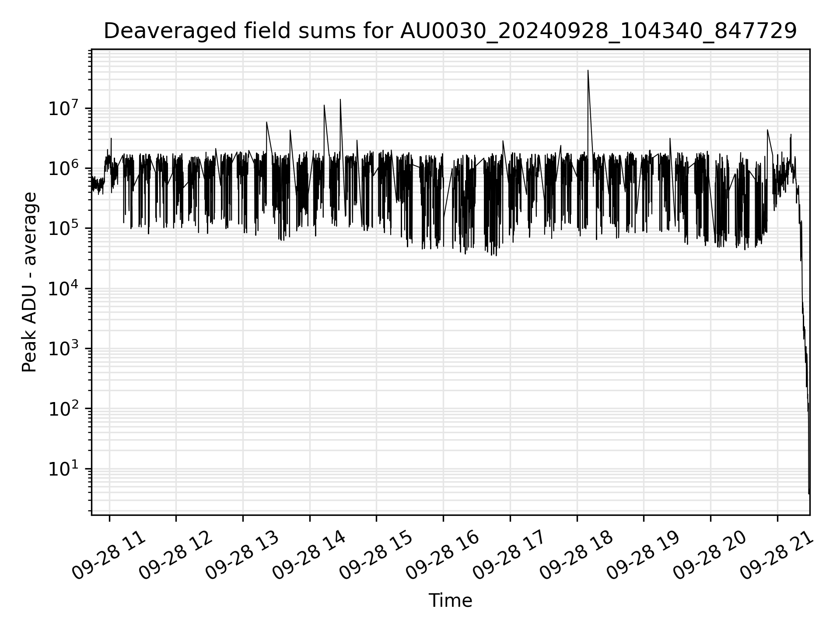840x630 pixels.
Task: Click the x tick label '09-28 19'
Action: tap(643, 556)
